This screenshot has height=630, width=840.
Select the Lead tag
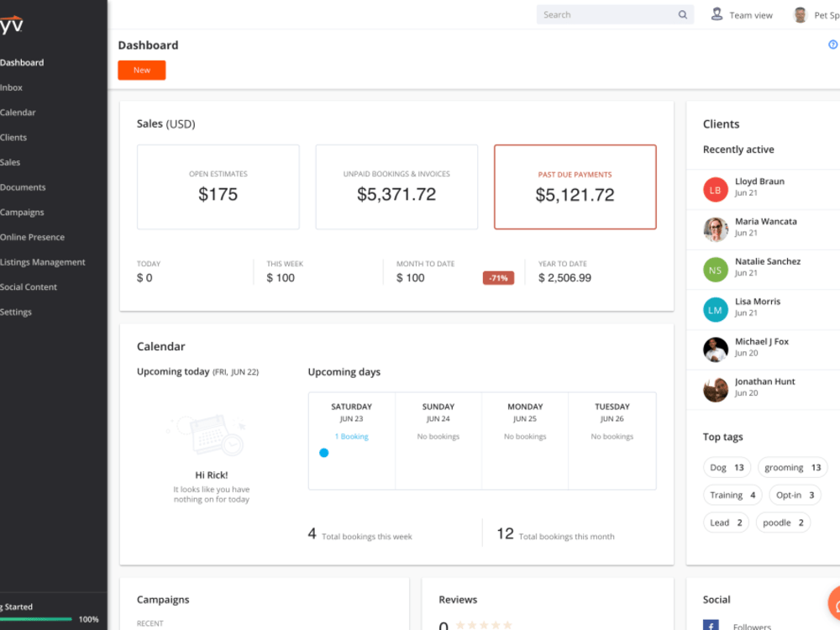click(726, 522)
